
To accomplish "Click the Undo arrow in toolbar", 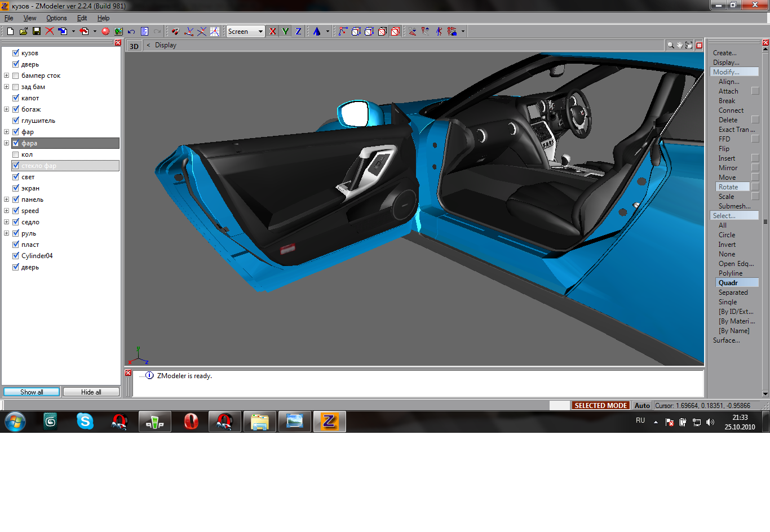I will (131, 32).
